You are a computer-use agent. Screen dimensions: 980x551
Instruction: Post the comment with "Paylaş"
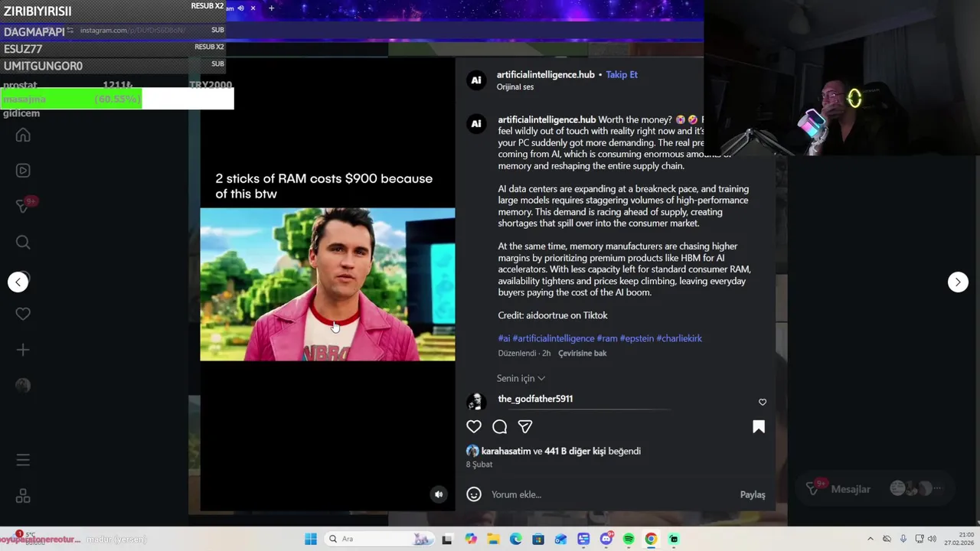click(753, 494)
